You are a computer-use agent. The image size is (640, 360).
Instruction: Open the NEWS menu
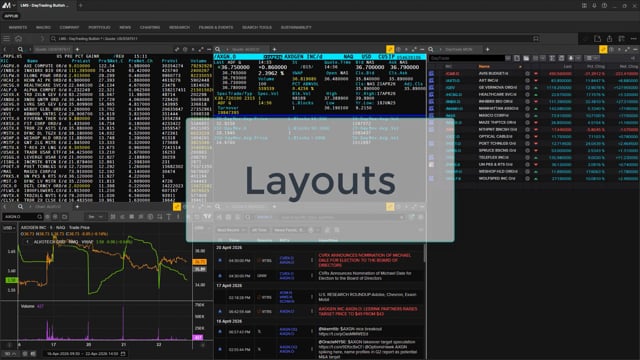125,27
